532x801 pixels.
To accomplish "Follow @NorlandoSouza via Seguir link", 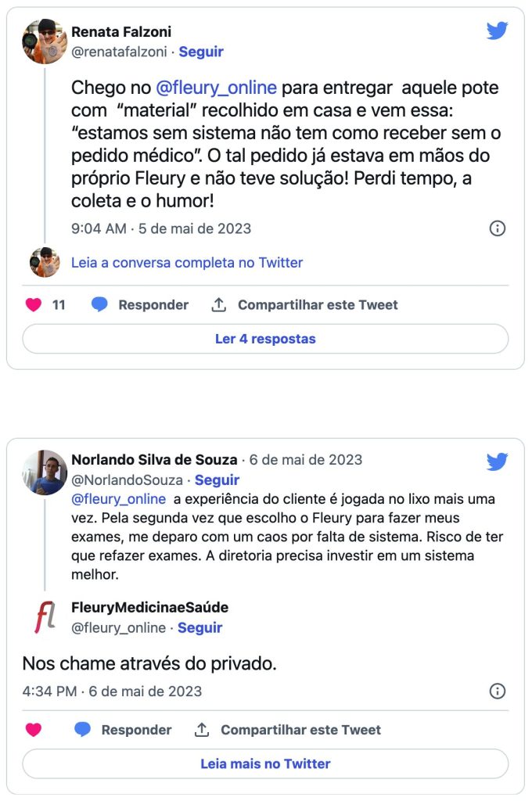I will coord(217,480).
